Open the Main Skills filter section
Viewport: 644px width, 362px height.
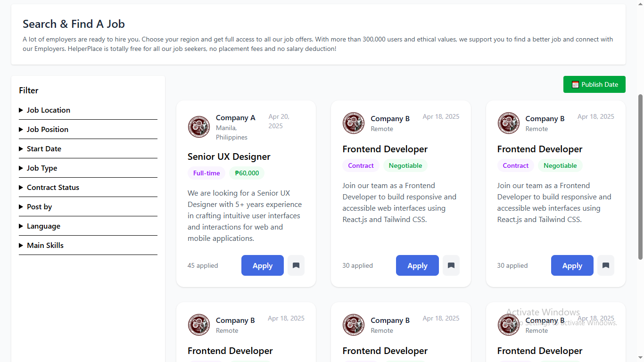[x=45, y=246]
